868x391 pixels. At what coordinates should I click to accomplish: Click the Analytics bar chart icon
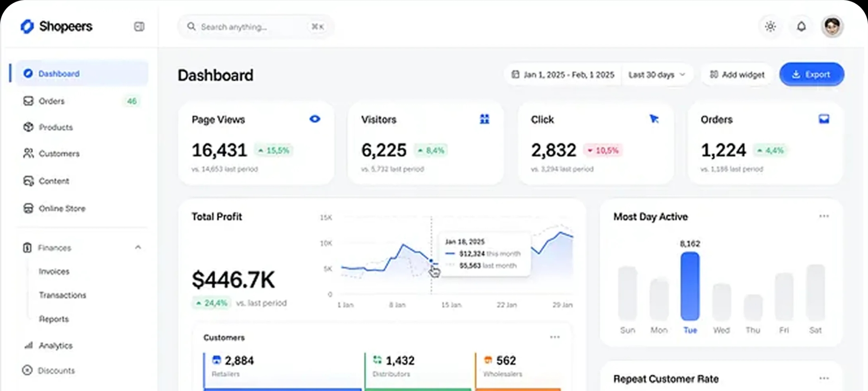(28, 345)
